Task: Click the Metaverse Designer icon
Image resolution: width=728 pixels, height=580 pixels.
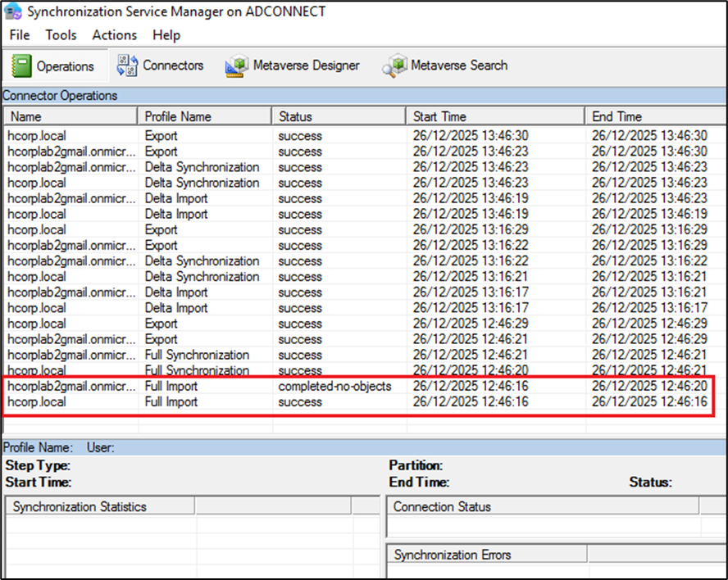Action: pyautogui.click(x=238, y=66)
